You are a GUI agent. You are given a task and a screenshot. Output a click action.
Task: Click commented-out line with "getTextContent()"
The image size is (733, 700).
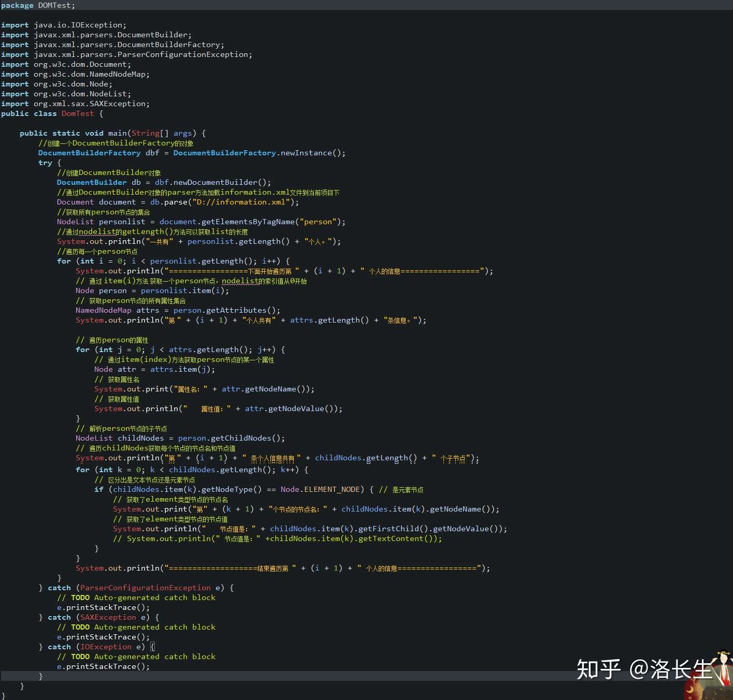click(x=278, y=538)
